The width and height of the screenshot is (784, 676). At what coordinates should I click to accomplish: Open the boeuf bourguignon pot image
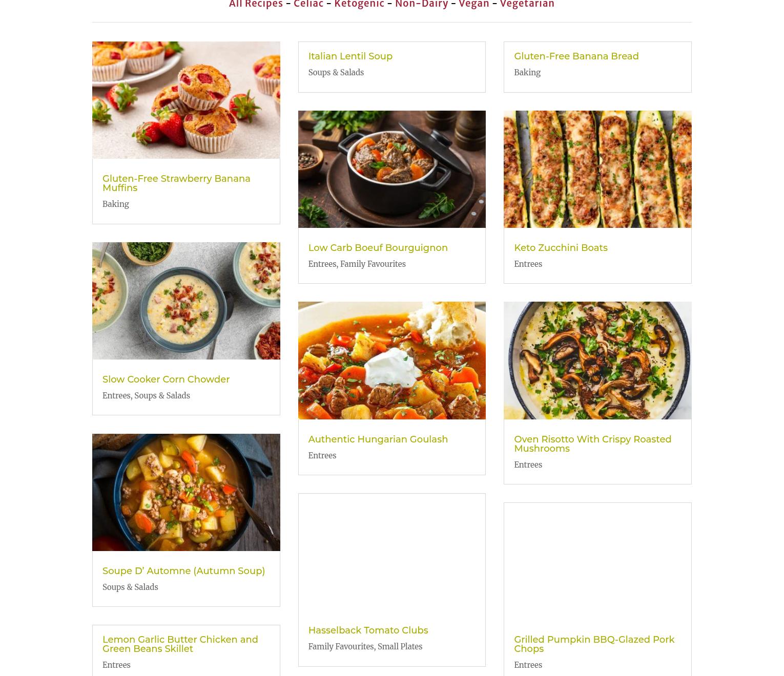tap(392, 169)
